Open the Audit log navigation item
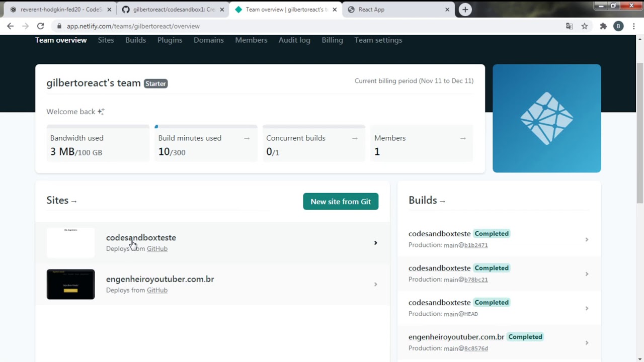 pyautogui.click(x=294, y=40)
